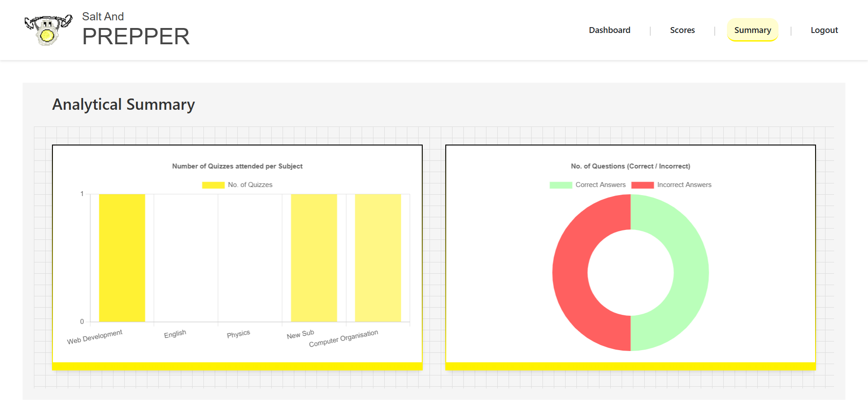Click the Analytical Summary heading

(123, 104)
